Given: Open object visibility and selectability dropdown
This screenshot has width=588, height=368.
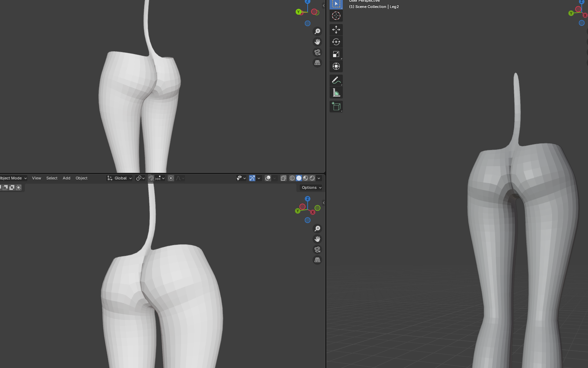Looking at the screenshot, I should [241, 178].
